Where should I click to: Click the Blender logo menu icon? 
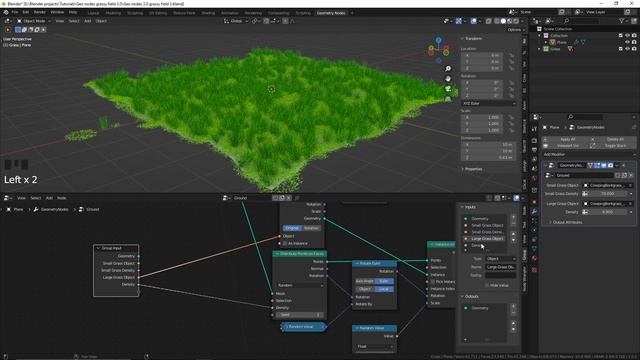click(6, 13)
